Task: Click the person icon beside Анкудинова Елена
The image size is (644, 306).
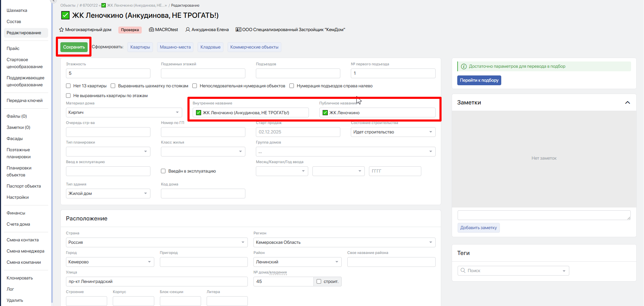Action: [188, 30]
